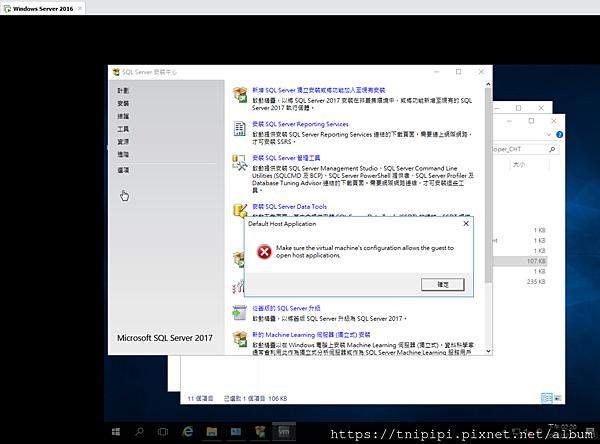The height and width of the screenshot is (444, 600).
Task: Open taskbar search magnifier
Action: tap(139, 432)
